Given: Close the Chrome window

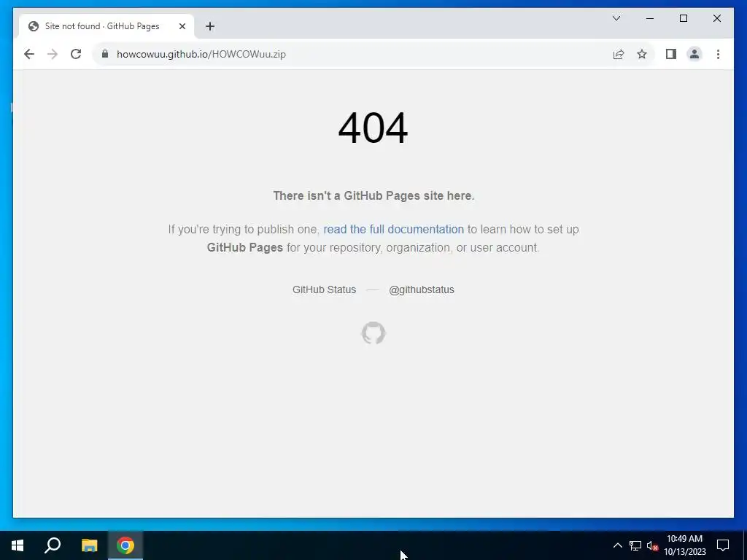Looking at the screenshot, I should click(x=716, y=18).
